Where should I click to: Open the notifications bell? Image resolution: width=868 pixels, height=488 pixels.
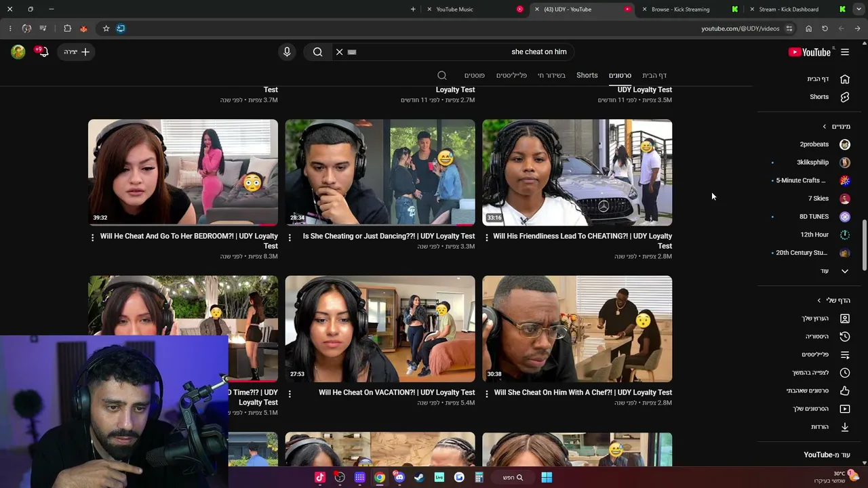[x=43, y=52]
